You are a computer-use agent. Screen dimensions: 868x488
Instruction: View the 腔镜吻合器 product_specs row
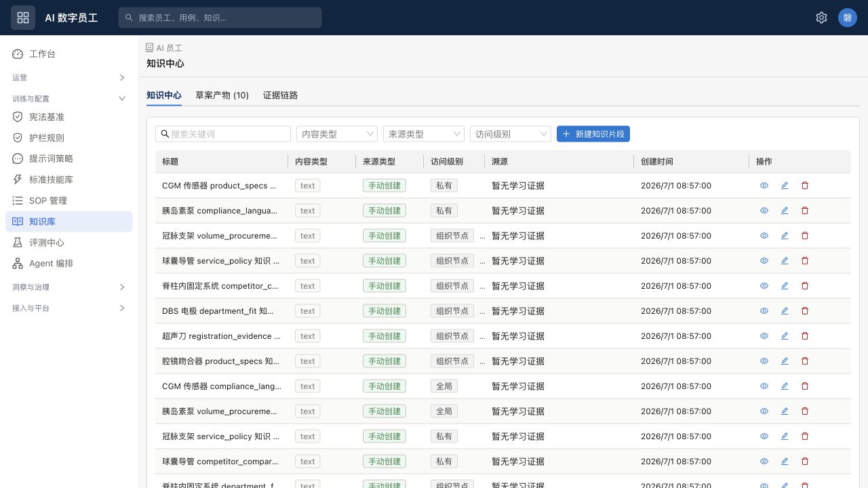[x=764, y=361]
